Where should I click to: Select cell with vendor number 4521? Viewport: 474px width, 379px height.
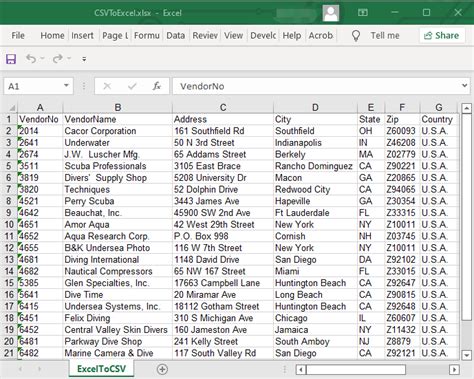(40, 201)
